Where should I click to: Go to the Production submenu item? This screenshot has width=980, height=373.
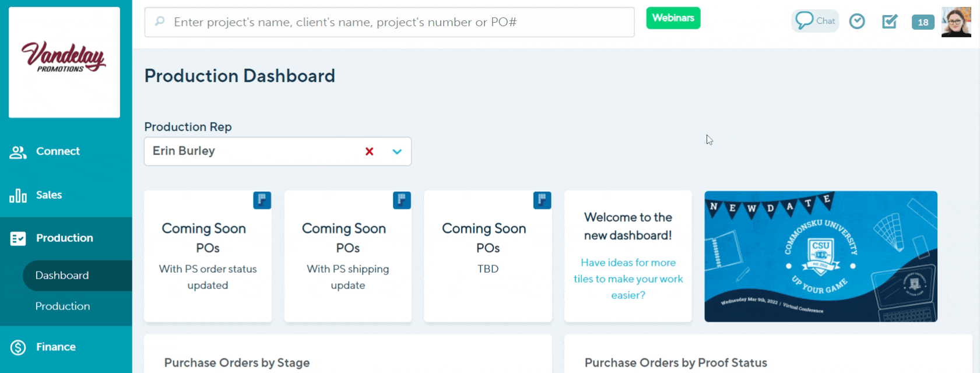(x=63, y=307)
